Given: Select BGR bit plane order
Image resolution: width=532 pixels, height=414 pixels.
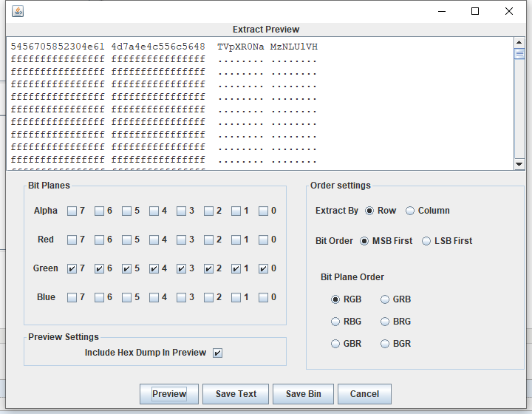Looking at the screenshot, I should 385,344.
